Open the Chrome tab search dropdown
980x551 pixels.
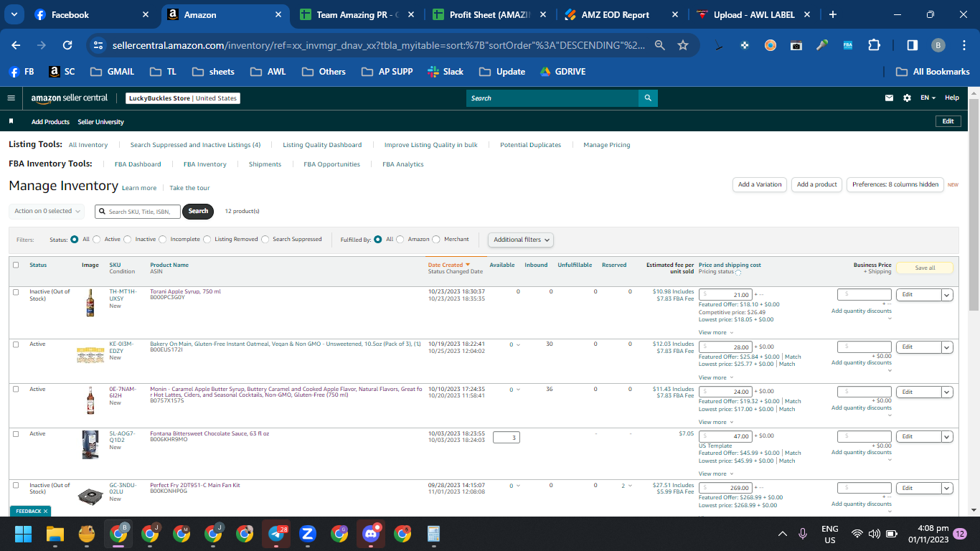[x=14, y=14]
